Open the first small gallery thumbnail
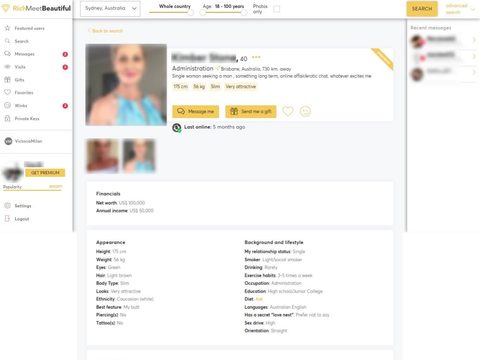The image size is (480, 360). pos(102,156)
